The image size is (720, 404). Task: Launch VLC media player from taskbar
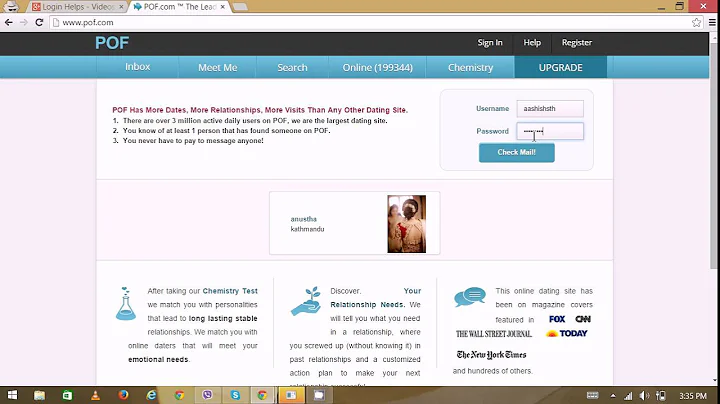(95, 395)
